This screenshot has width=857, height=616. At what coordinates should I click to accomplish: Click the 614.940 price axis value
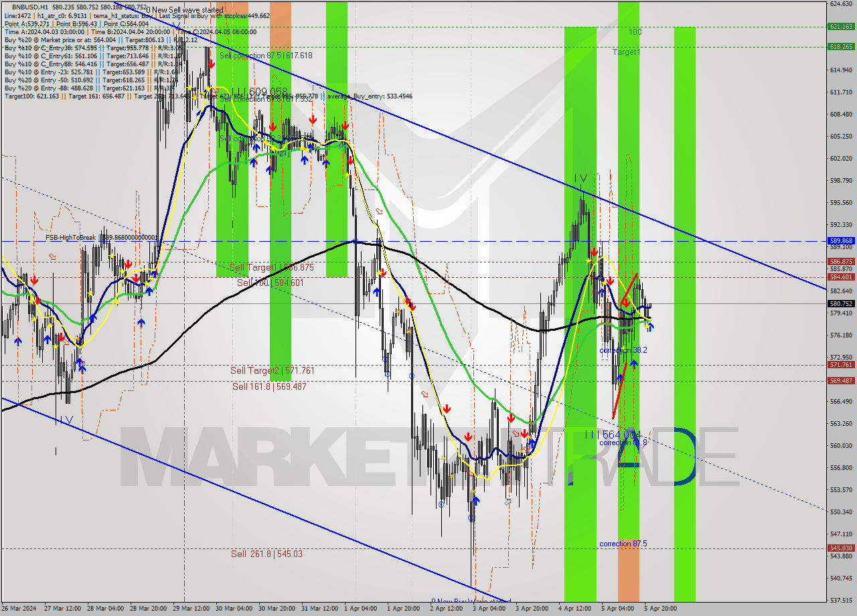[841, 70]
